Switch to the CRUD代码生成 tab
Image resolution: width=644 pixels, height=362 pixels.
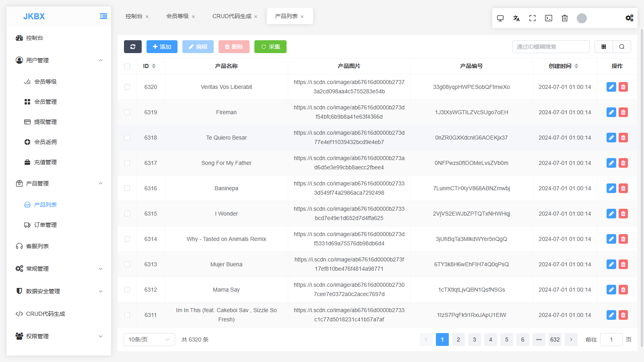tap(232, 16)
